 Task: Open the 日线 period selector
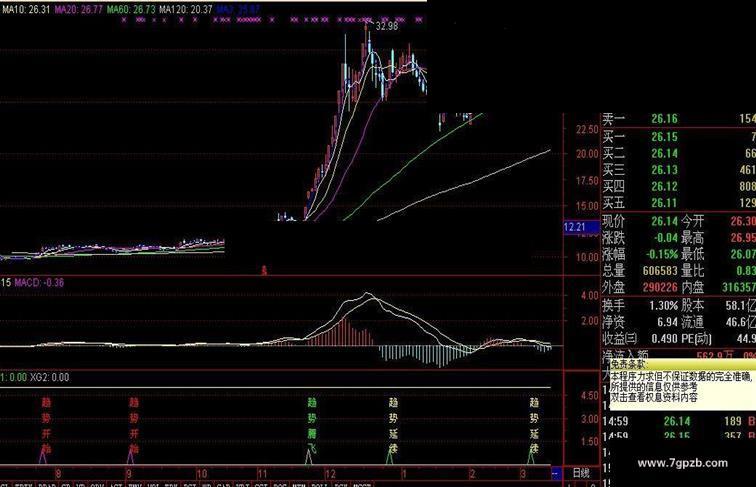pyautogui.click(x=581, y=473)
